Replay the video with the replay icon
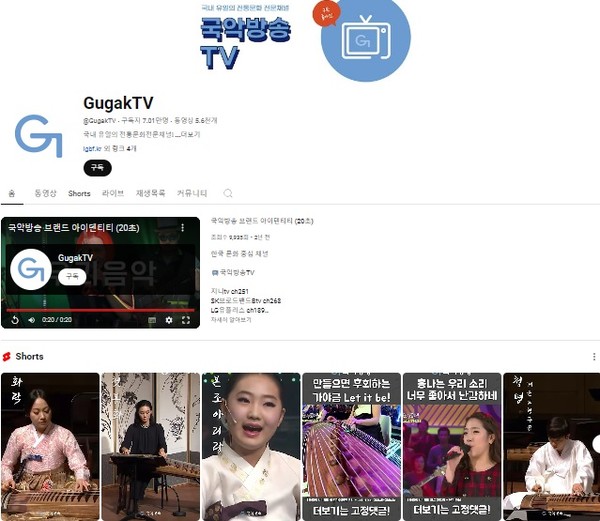600x521 pixels. click(x=15, y=320)
